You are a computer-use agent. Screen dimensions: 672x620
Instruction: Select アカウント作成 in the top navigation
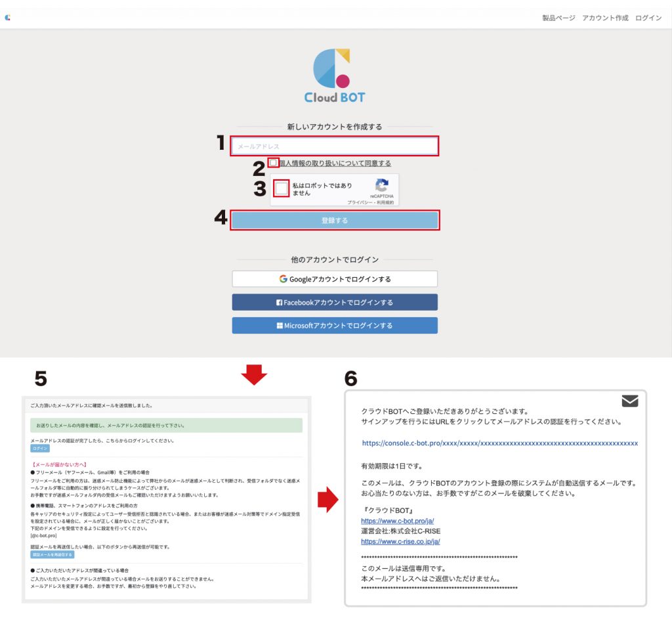pyautogui.click(x=605, y=18)
